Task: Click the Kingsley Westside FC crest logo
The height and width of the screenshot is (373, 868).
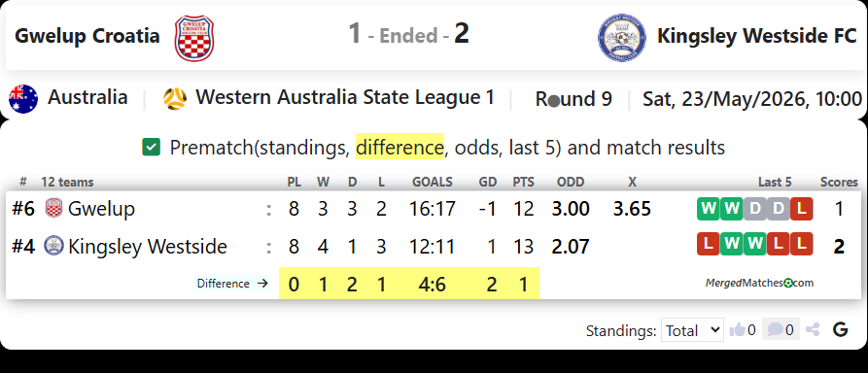Action: 622,38
